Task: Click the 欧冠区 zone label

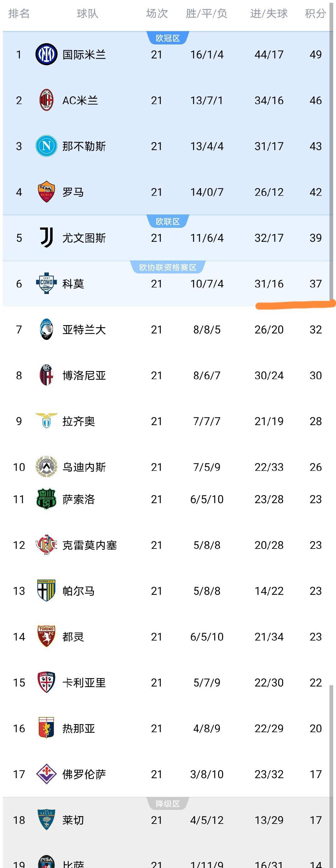Action: point(168,38)
